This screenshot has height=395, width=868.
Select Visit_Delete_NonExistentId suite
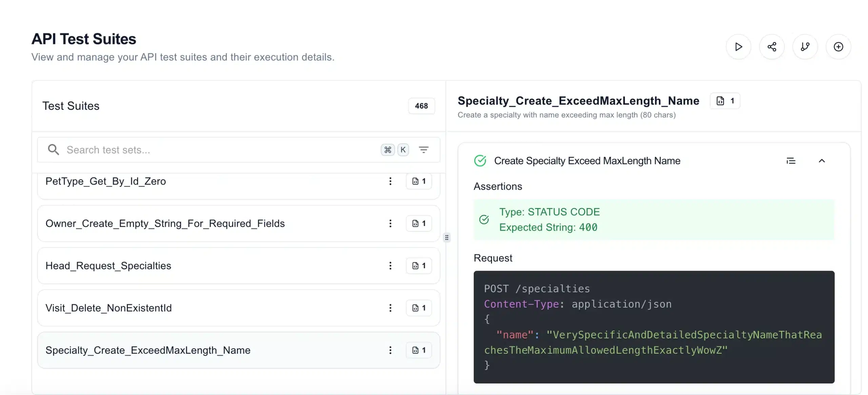(238, 308)
